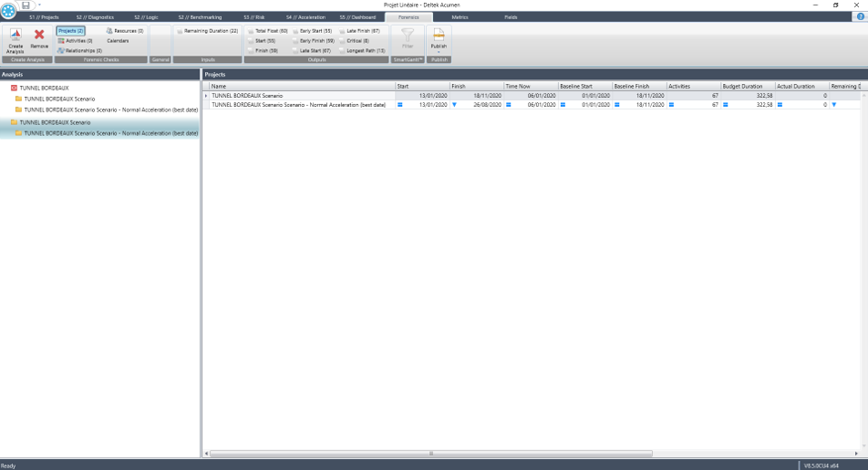Open the S2 // Logic tab
This screenshot has width=868, height=470.
pos(146,17)
